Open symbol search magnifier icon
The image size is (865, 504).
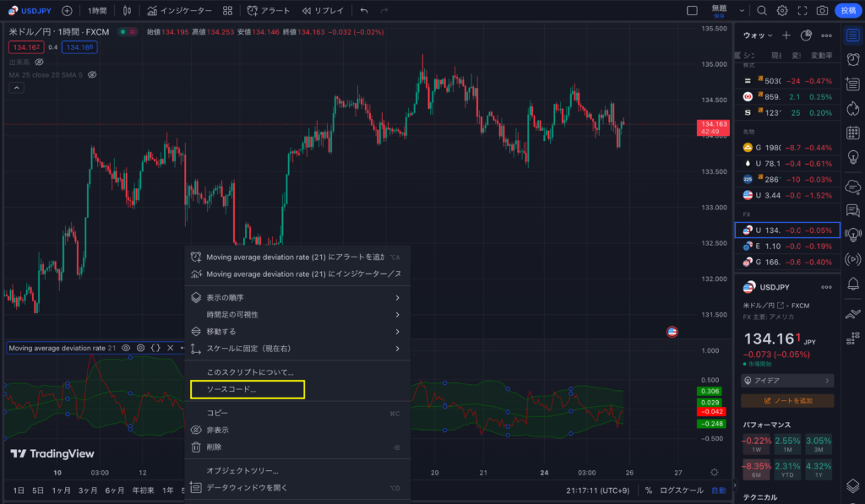762,10
